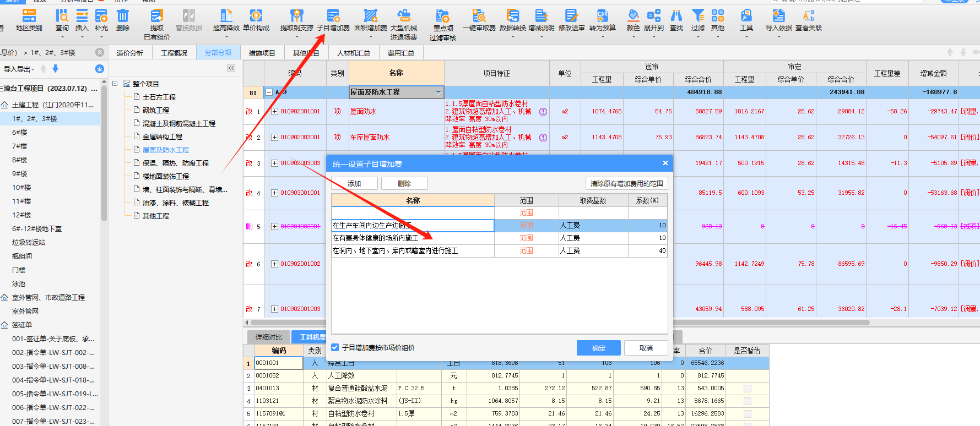980x426 pixels.
Task: Click 添加 button in dialog
Action: coord(354,183)
